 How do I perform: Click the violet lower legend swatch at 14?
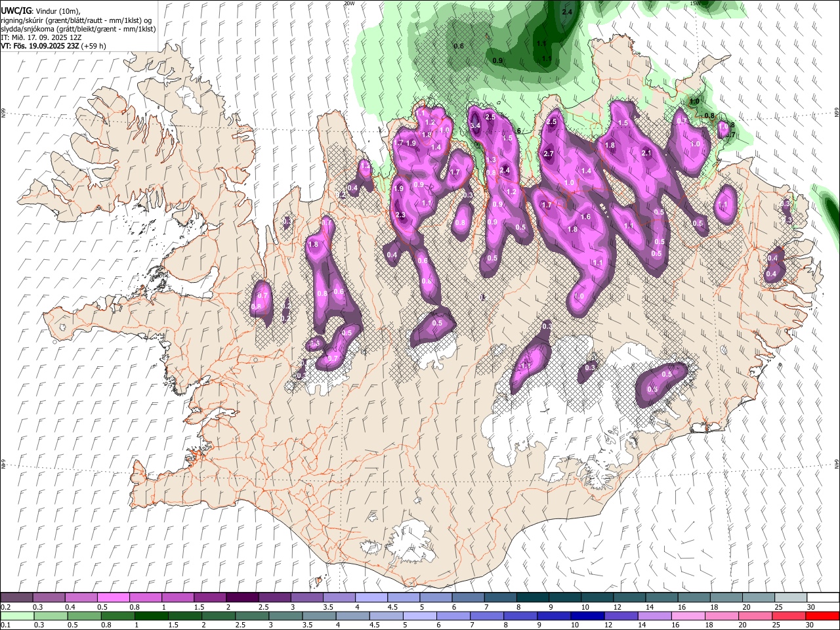tap(654, 616)
